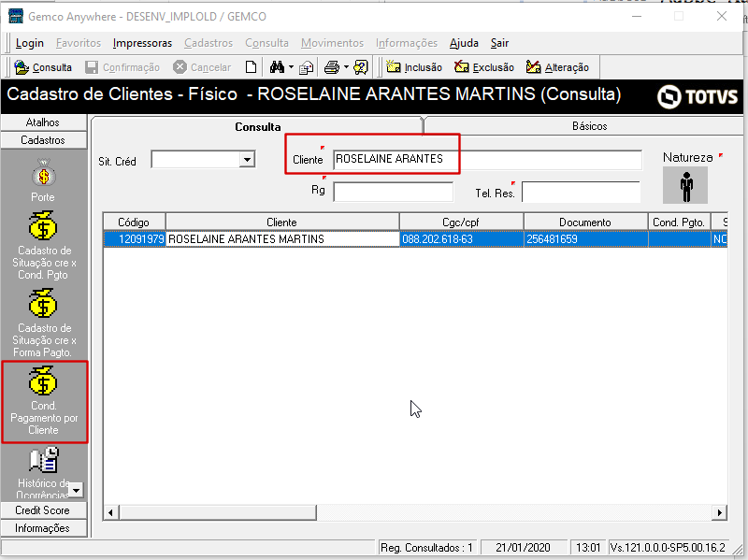Click the Cancelar toolbar button
748x560 pixels.
coord(202,67)
